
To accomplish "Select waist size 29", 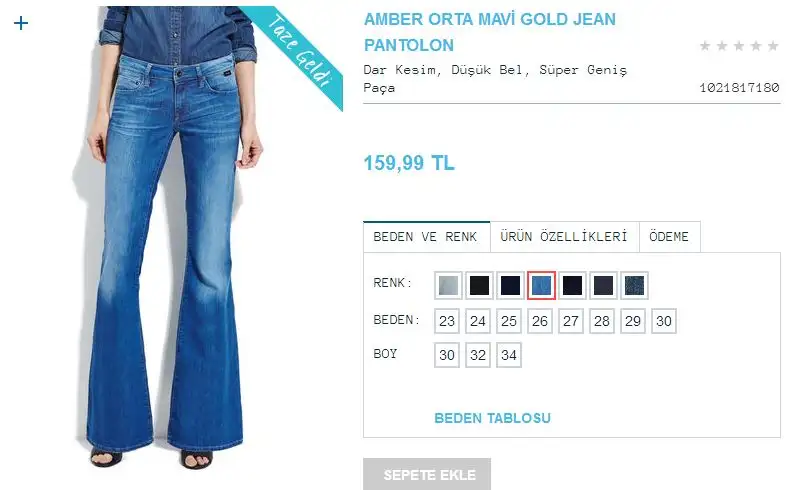I will tap(633, 321).
